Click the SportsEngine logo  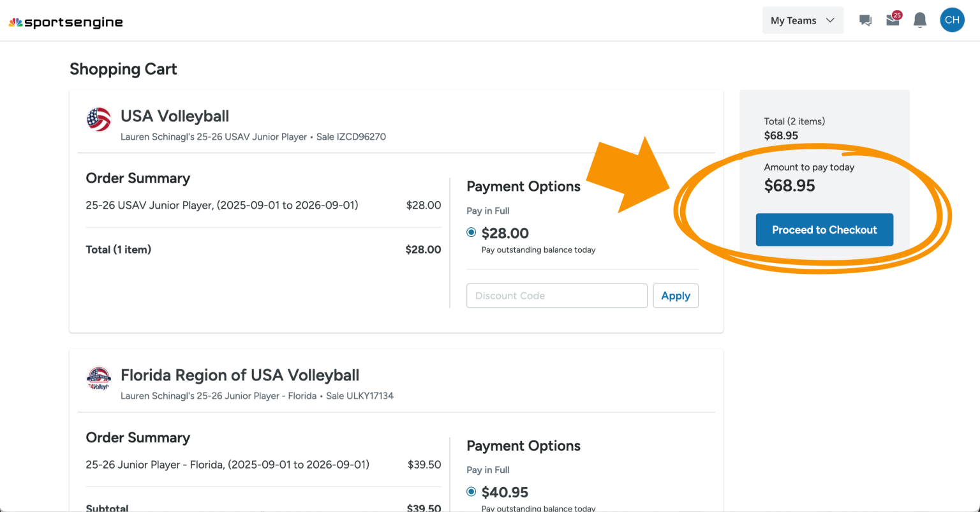tap(66, 21)
